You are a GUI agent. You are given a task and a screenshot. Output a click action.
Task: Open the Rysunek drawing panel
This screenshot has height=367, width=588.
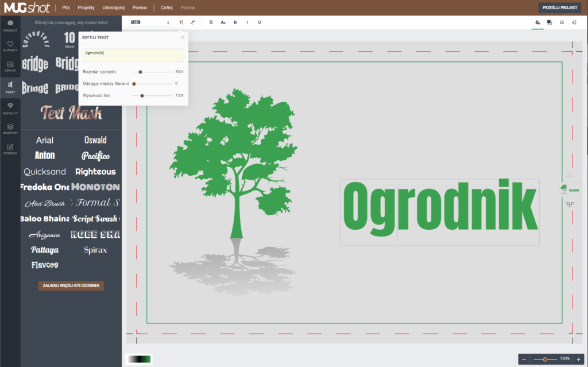point(10,149)
